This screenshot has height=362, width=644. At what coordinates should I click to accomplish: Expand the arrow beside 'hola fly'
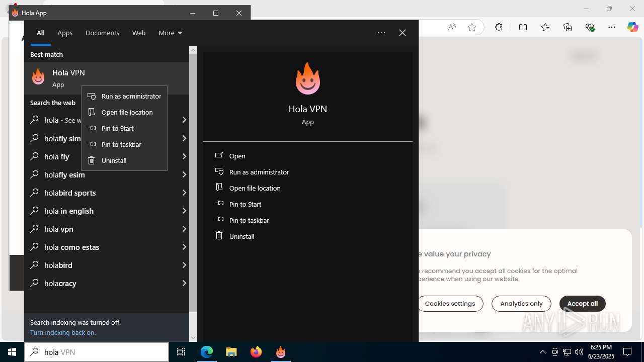[x=184, y=156]
